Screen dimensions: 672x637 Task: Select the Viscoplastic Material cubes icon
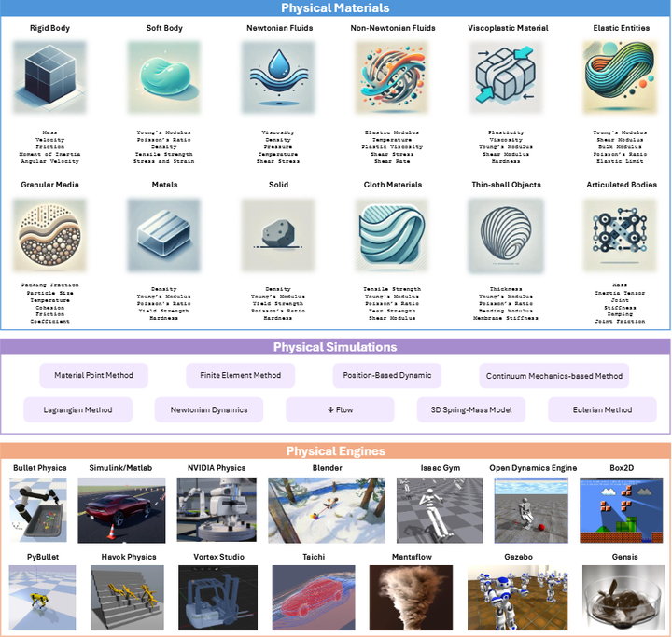point(506,77)
